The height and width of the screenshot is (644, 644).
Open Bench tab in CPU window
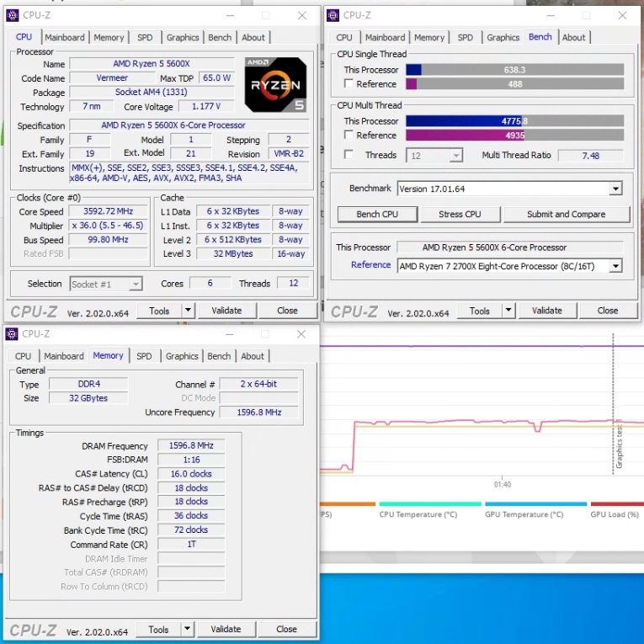[x=220, y=37]
